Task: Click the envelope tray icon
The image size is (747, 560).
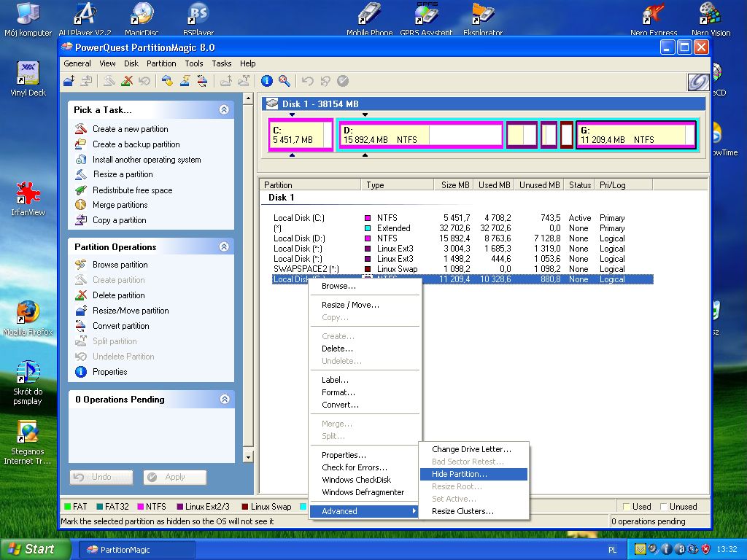Action: pos(640,550)
